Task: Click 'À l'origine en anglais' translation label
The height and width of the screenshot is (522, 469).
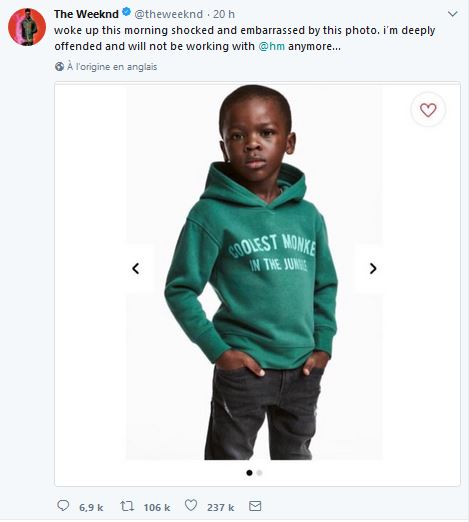Action: 112,67
